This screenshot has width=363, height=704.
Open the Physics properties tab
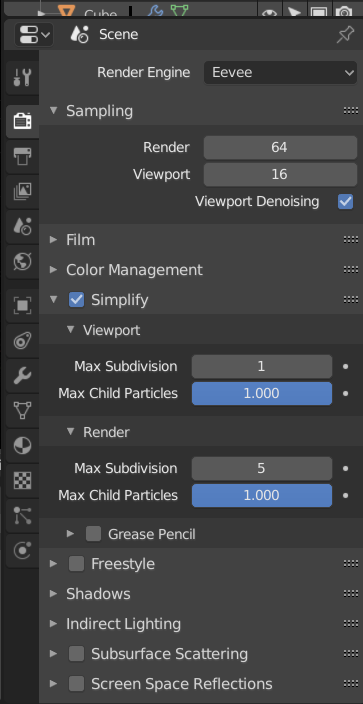click(x=22, y=550)
